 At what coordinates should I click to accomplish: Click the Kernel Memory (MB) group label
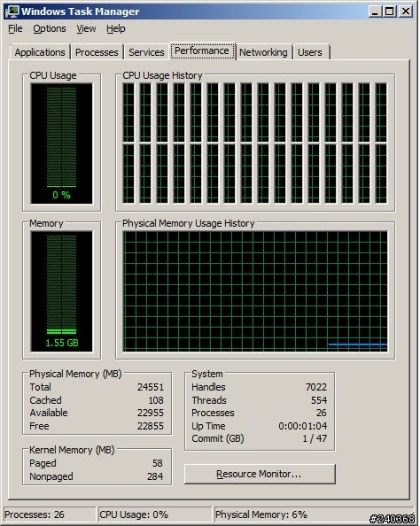point(72,450)
